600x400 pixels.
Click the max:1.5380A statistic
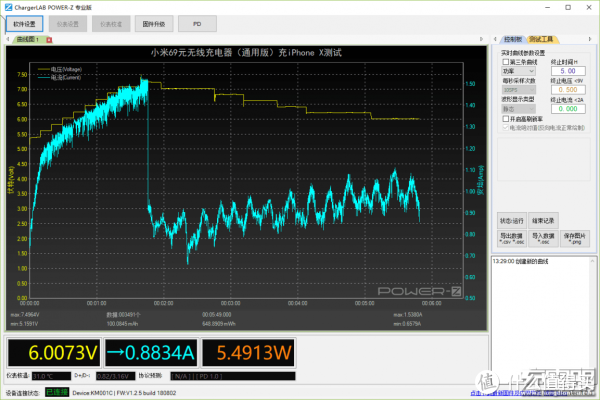pos(408,315)
